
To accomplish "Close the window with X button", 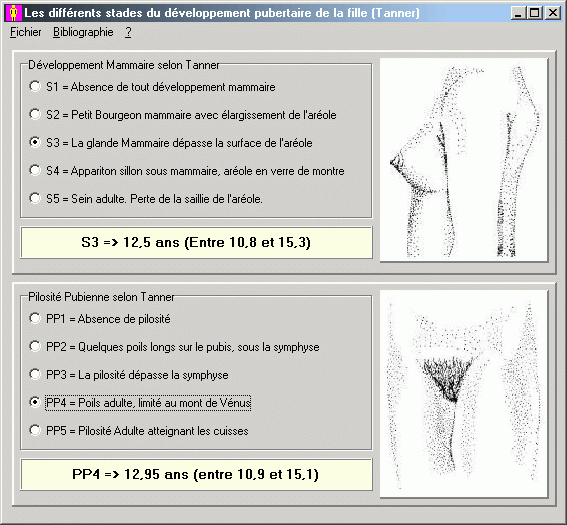I will [x=553, y=13].
